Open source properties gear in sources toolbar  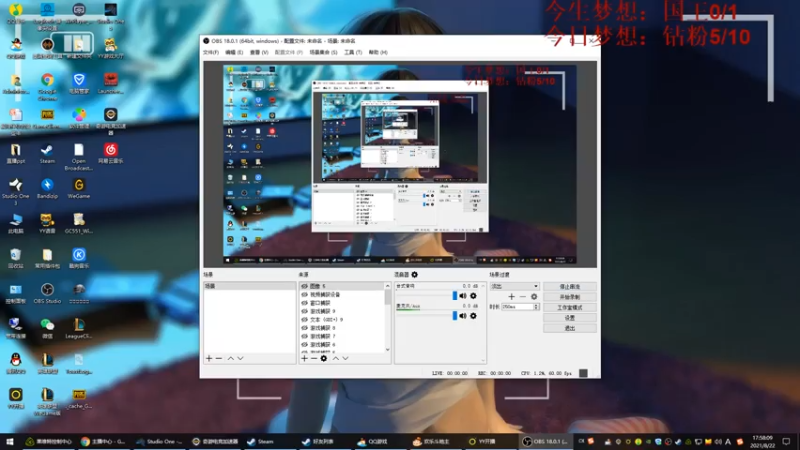323,359
